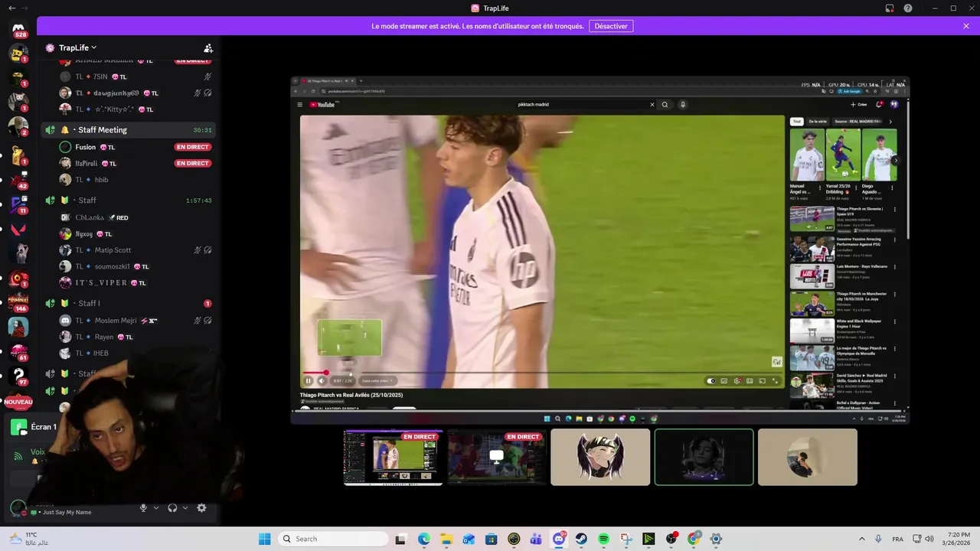Watch Fusion's EN DIRECT stream badge
Image resolution: width=980 pixels, height=551 pixels.
192,147
